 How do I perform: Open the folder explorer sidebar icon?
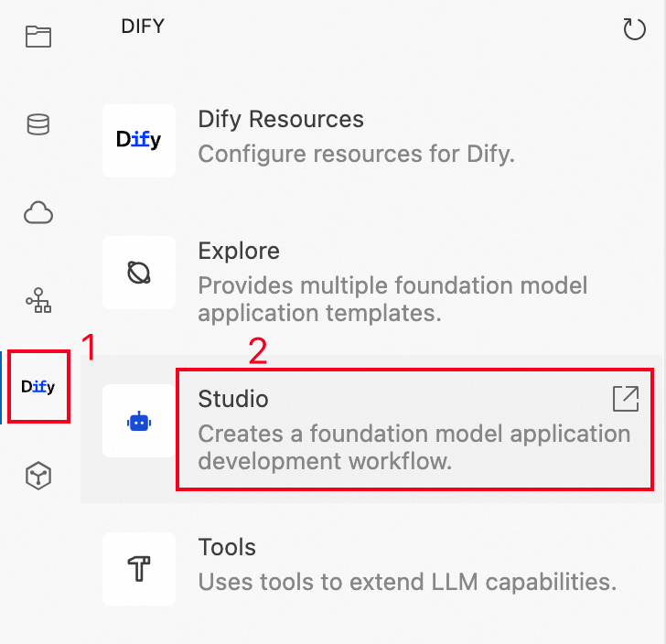(x=38, y=37)
